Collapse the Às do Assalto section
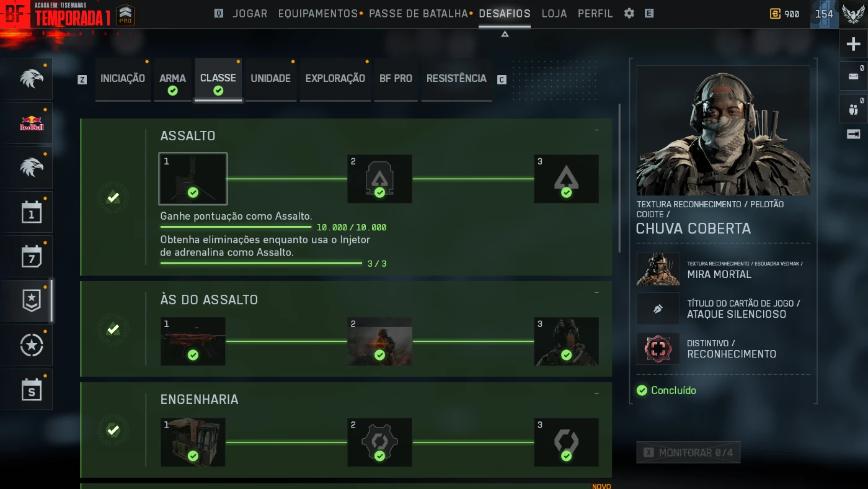The image size is (868, 489). point(596,292)
